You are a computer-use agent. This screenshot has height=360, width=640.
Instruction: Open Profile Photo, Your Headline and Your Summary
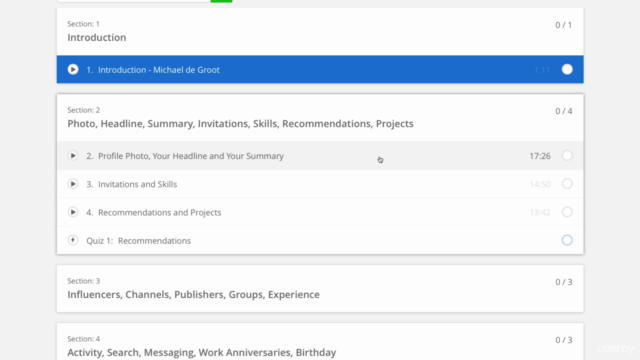point(320,156)
